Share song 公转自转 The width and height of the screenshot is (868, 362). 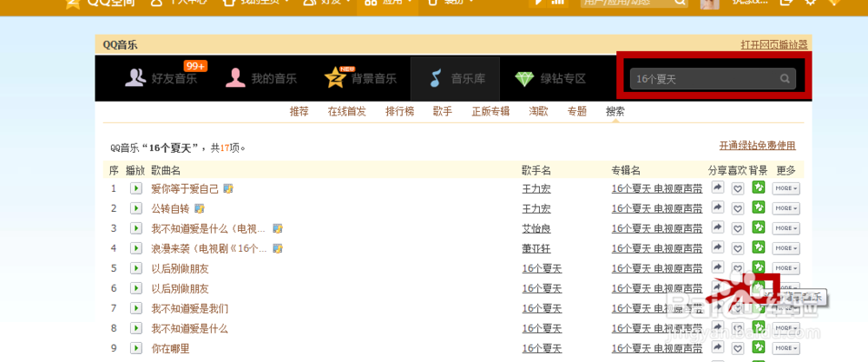click(x=718, y=207)
